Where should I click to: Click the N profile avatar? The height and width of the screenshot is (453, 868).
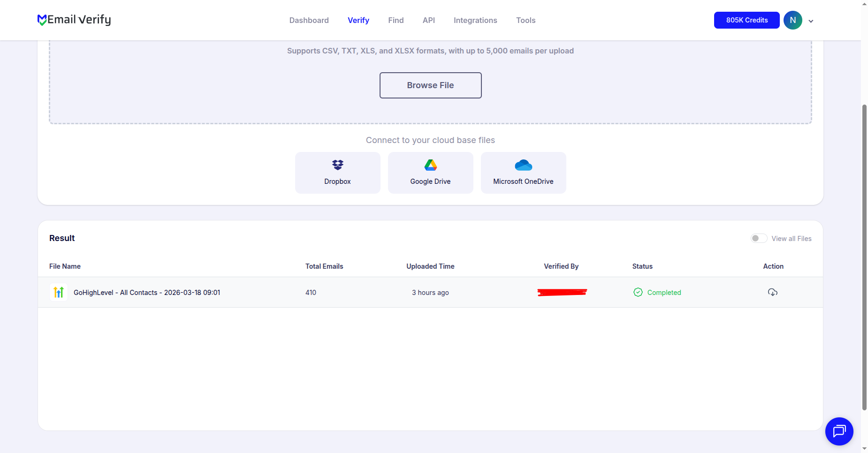coord(793,20)
